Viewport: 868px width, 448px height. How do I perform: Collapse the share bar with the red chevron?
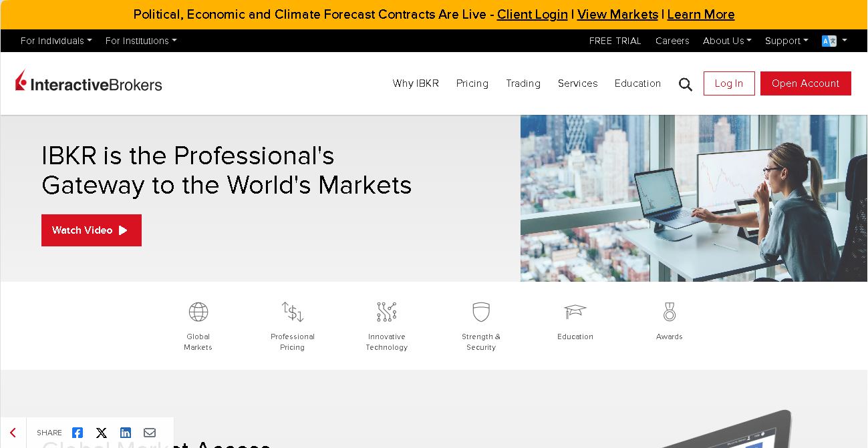click(x=13, y=433)
